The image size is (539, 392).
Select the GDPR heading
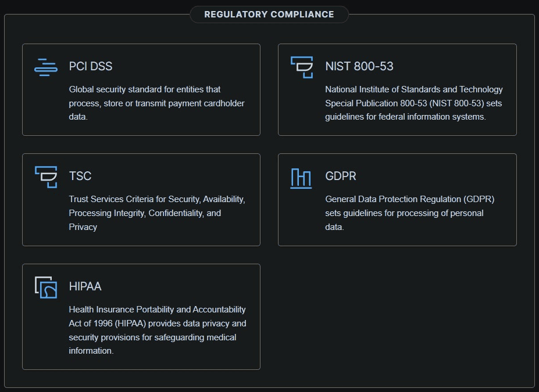coord(341,176)
